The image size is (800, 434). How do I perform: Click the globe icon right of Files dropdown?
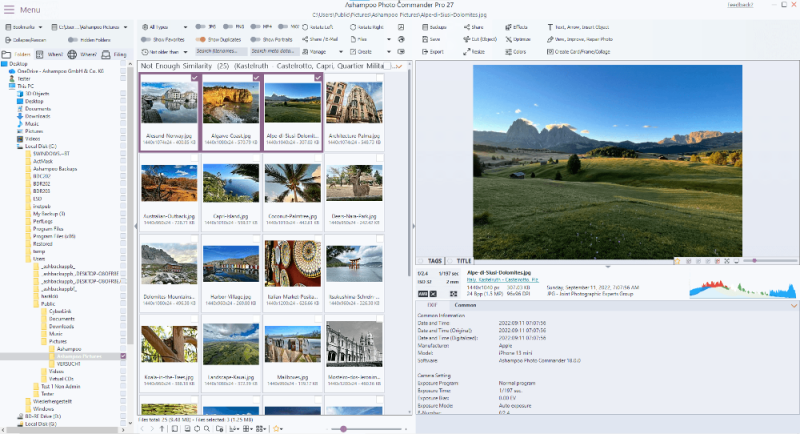point(401,39)
